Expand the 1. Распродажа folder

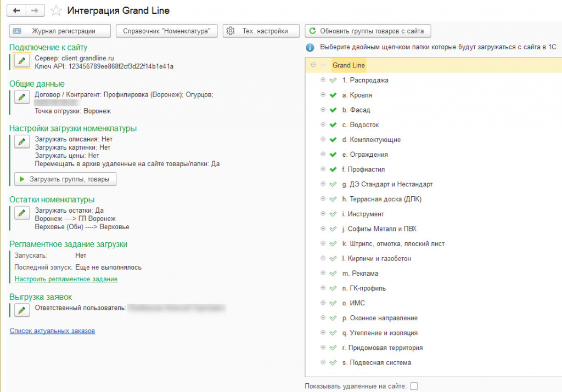[323, 80]
